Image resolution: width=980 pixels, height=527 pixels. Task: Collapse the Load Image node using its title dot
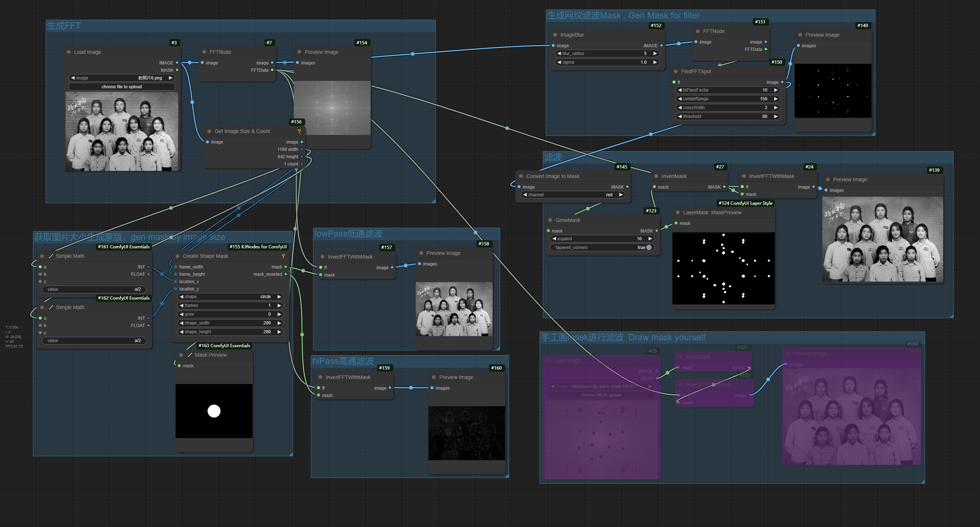pos(69,52)
